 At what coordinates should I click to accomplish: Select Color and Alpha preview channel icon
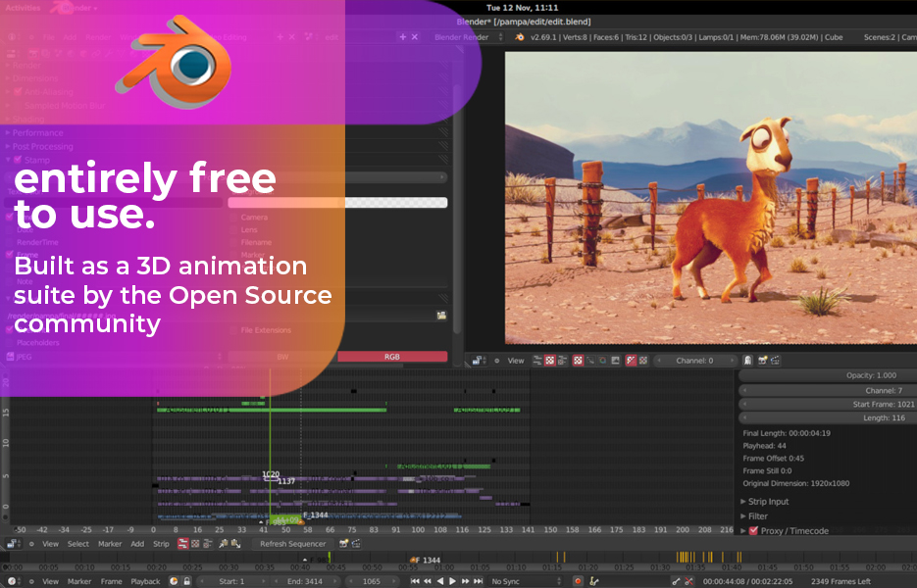[631, 361]
